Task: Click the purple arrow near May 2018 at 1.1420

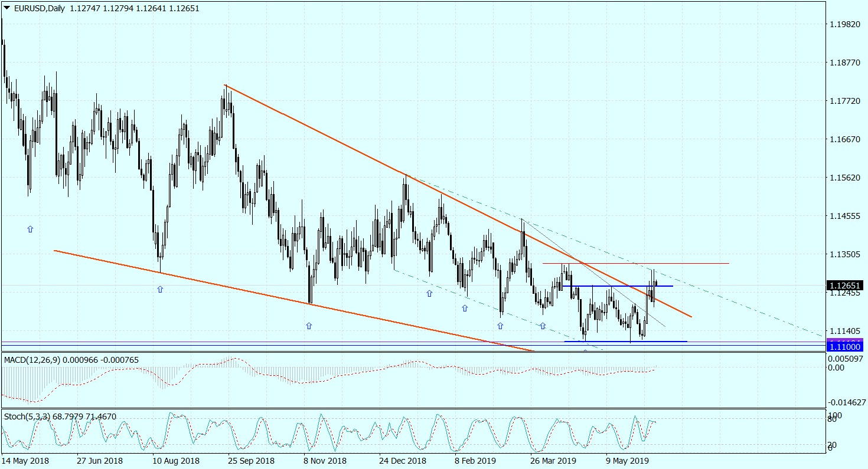Action: pos(30,229)
